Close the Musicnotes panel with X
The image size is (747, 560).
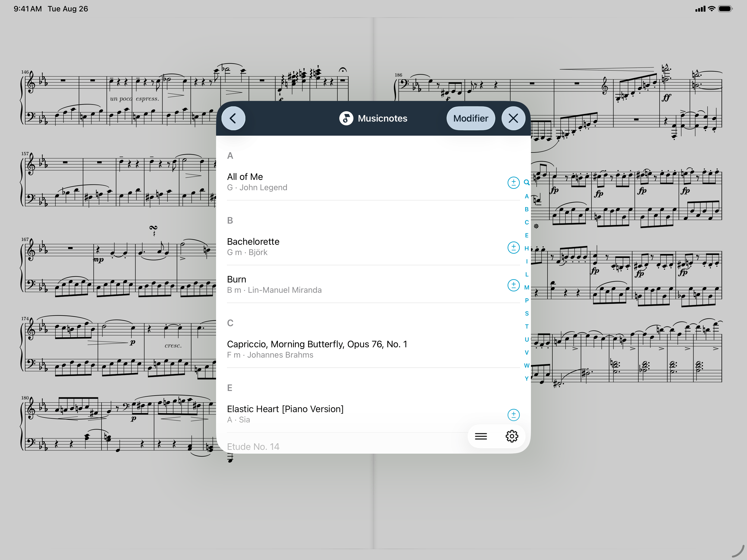pyautogui.click(x=513, y=119)
